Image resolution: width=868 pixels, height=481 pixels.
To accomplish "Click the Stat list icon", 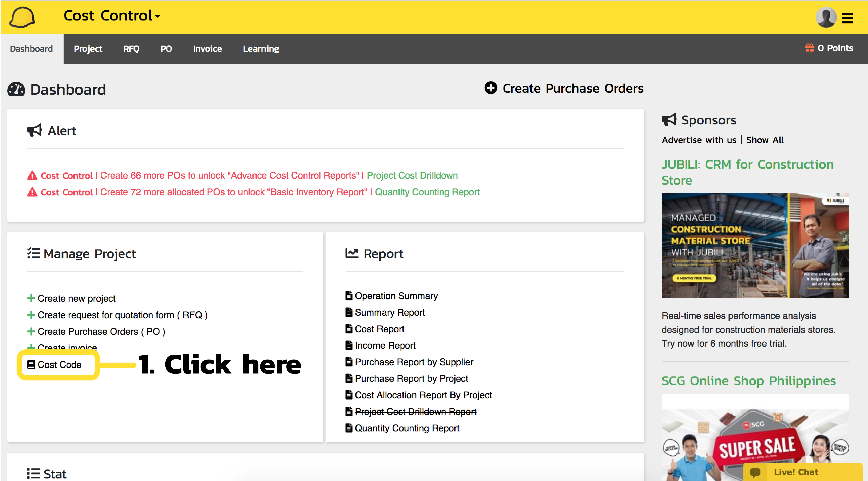I will 34,473.
